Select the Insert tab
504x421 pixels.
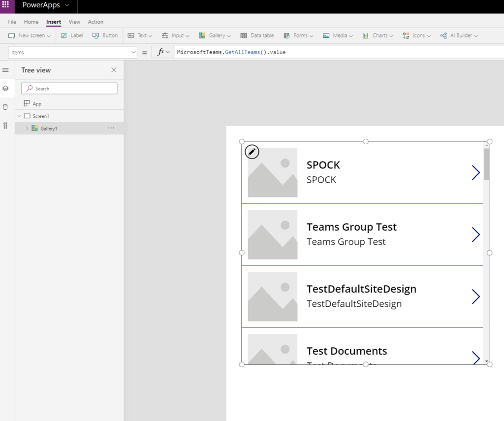pos(53,22)
